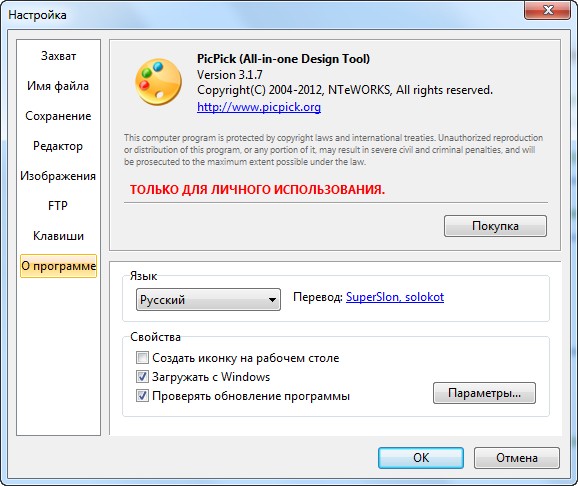The width and height of the screenshot is (578, 486).
Task: Switch to the Захват tab
Action: coord(58,56)
